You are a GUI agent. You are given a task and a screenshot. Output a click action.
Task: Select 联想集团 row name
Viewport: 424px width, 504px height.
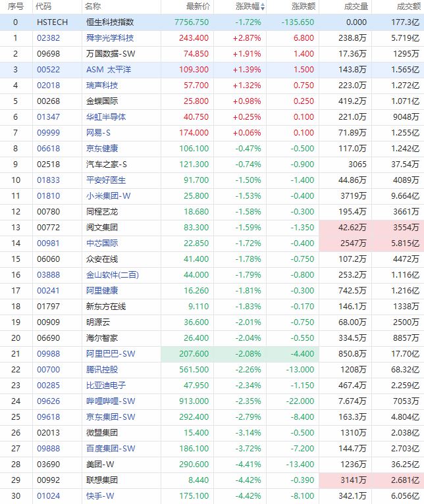102,480
